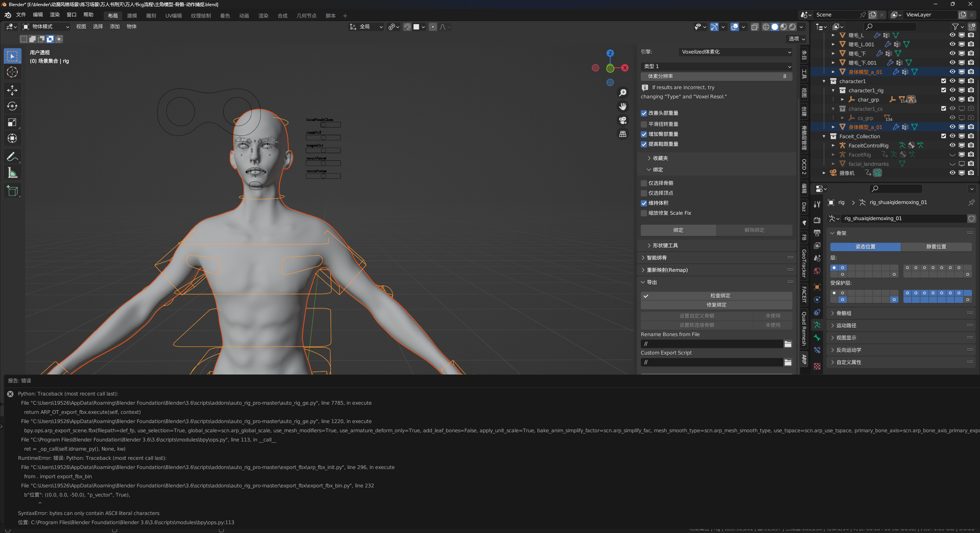Open the Object properties tab icon
The width and height of the screenshot is (980, 533).
(817, 287)
